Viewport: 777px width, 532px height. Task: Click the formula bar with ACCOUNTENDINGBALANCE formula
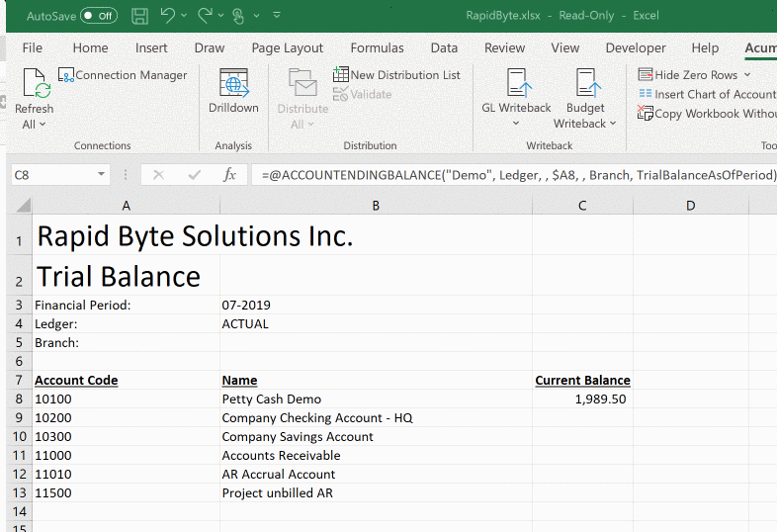point(514,174)
